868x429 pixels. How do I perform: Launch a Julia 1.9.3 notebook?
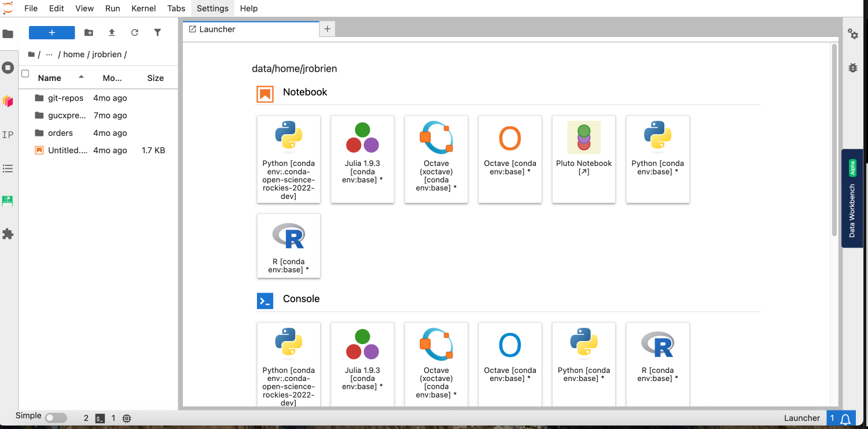(362, 160)
